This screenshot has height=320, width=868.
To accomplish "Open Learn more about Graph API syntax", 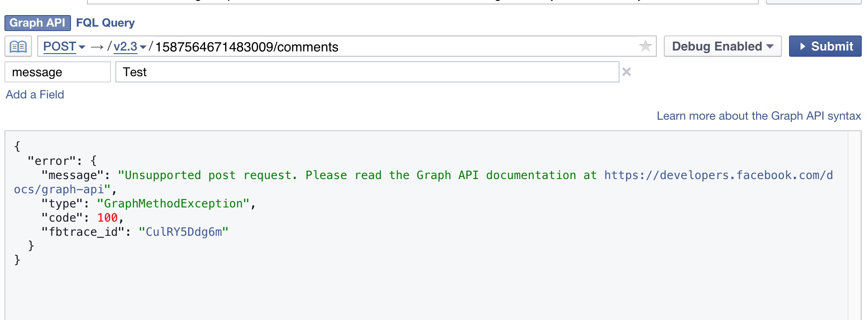I will tap(758, 116).
